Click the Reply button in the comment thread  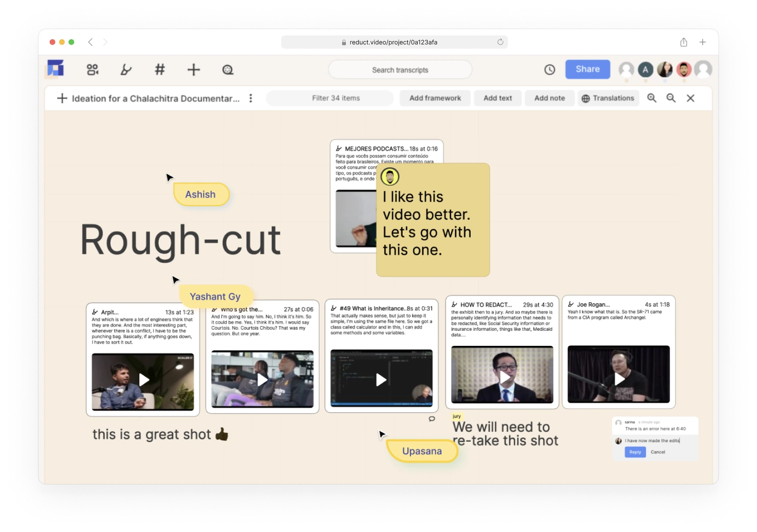click(x=635, y=452)
